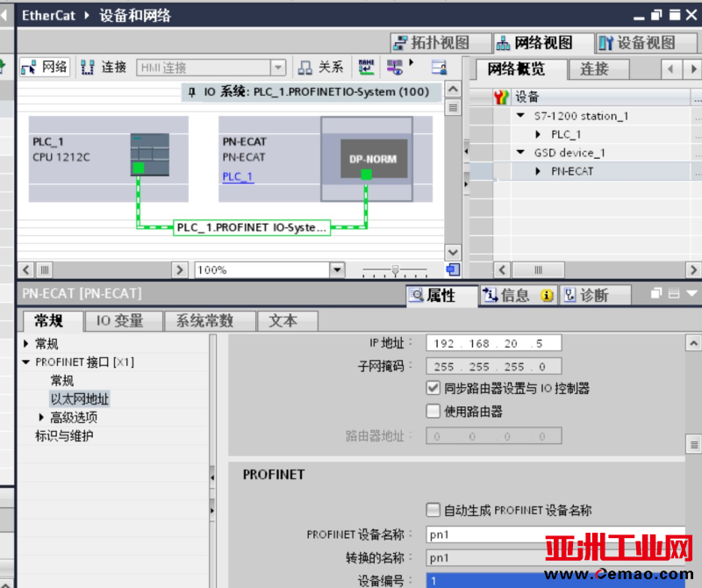This screenshot has width=702, height=588.
Task: Open the 连接 tab in overview panel
Action: click(598, 69)
